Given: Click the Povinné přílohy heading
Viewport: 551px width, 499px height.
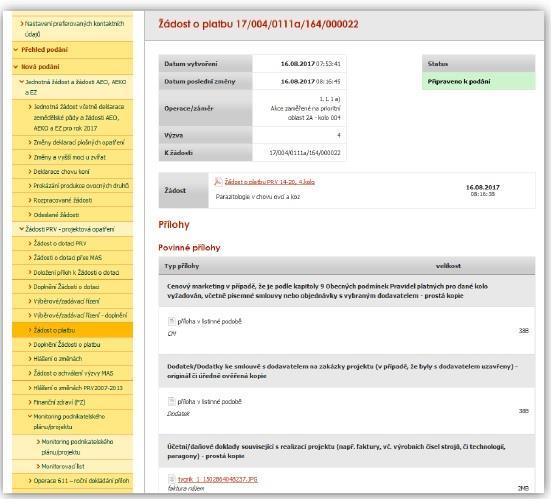Looking at the screenshot, I should (189, 248).
